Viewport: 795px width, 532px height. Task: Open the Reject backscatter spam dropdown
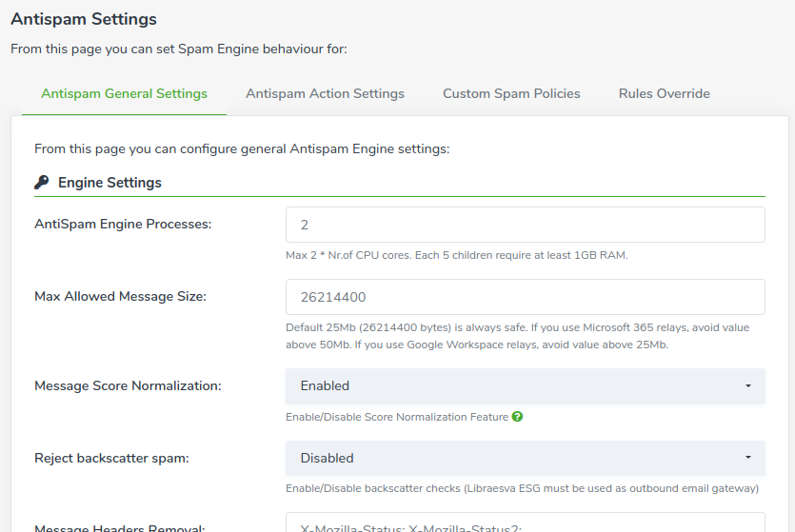point(526,458)
